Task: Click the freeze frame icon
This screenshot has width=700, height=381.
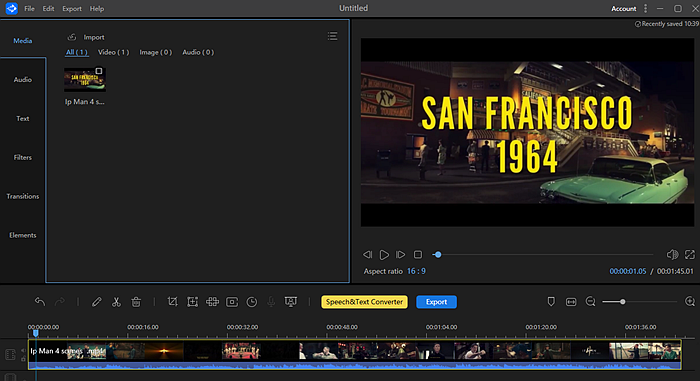Action: tap(232, 302)
